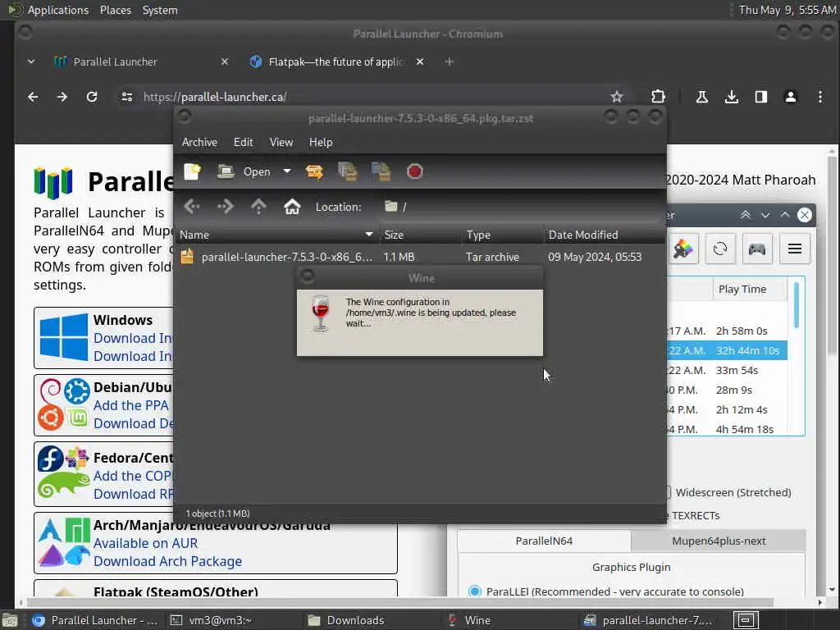
Task: Expand the Open recent dropdown arrow
Action: [x=287, y=171]
